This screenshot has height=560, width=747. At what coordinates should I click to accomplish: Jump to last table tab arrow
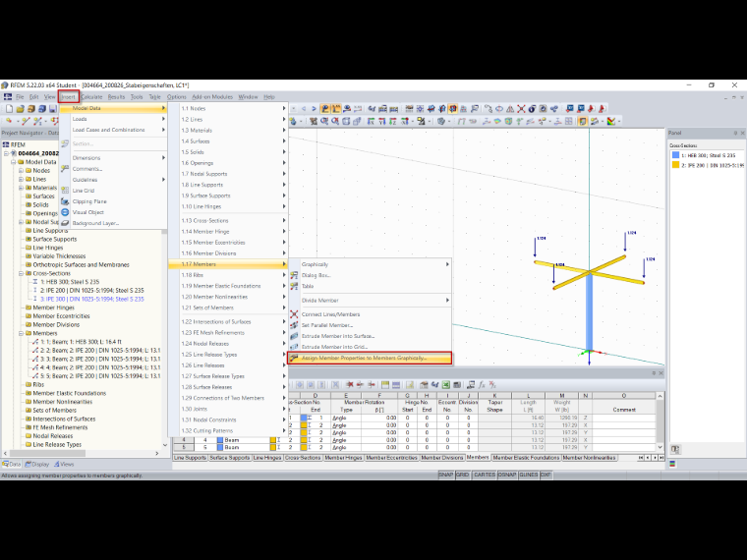(x=661, y=458)
